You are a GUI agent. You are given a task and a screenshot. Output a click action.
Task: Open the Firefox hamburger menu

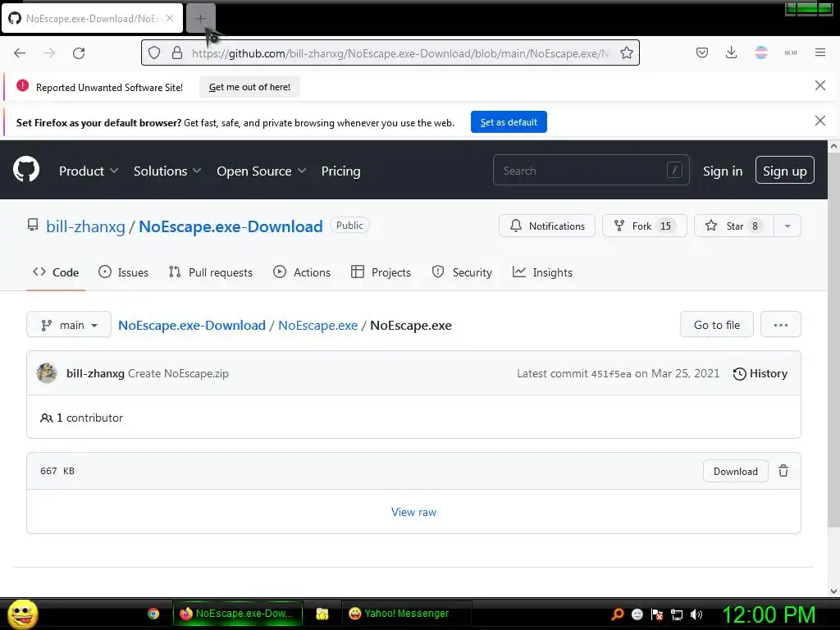click(x=820, y=52)
